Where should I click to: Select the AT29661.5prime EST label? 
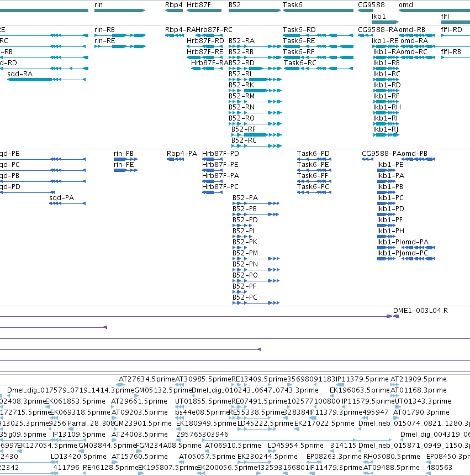[139, 401]
